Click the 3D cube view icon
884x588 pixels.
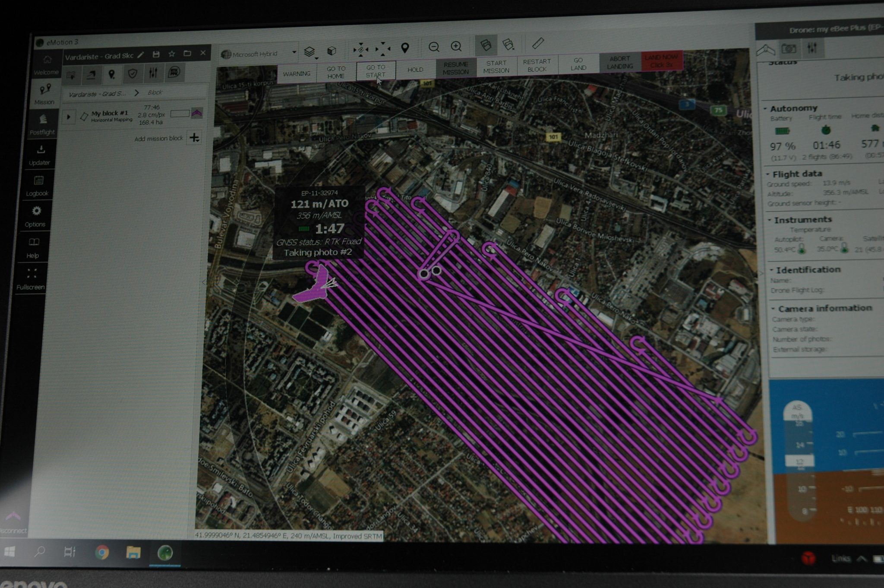point(331,51)
